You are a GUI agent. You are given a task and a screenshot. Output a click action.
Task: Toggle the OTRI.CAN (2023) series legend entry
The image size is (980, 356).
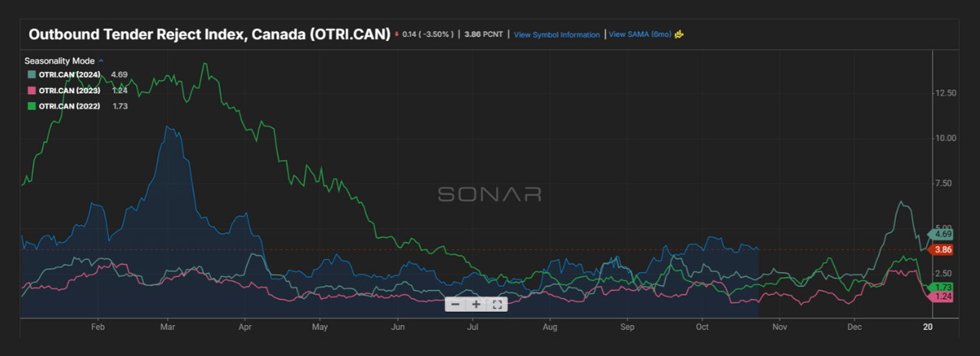pyautogui.click(x=69, y=91)
